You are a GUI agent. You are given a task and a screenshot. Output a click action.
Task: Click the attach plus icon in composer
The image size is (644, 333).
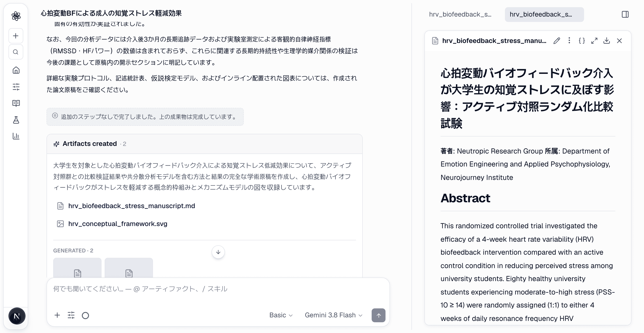[57, 315]
